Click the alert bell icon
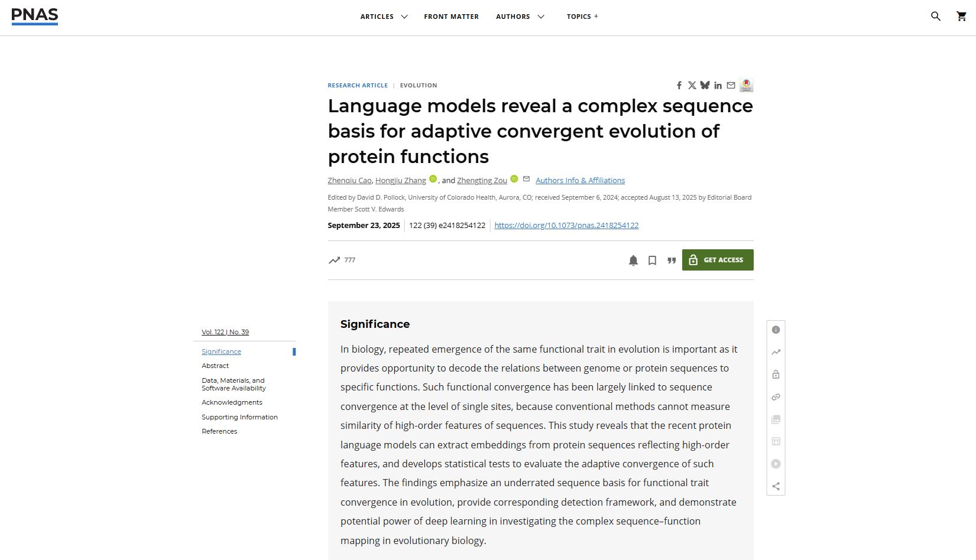The width and height of the screenshot is (976, 560). pyautogui.click(x=633, y=261)
